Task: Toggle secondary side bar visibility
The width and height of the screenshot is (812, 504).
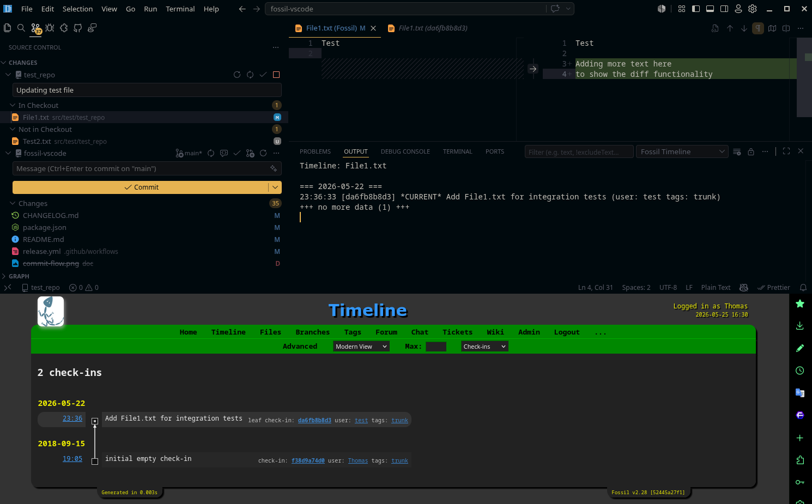Action: coord(724,9)
